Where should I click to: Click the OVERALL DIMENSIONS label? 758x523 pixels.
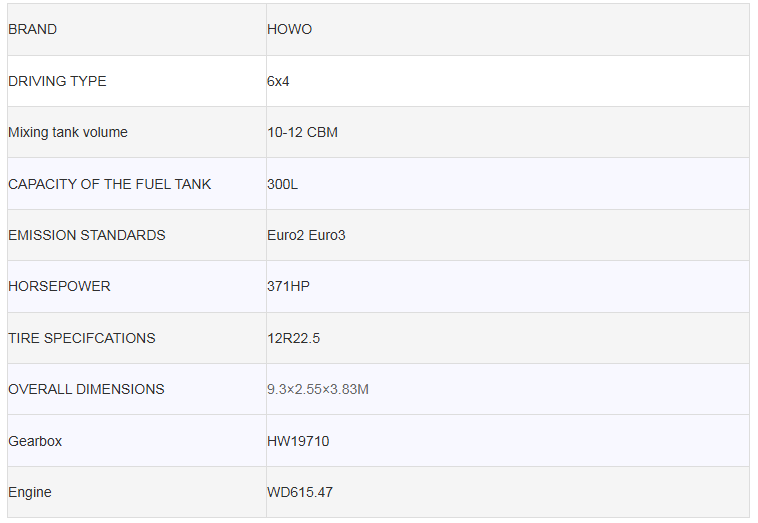click(86, 389)
